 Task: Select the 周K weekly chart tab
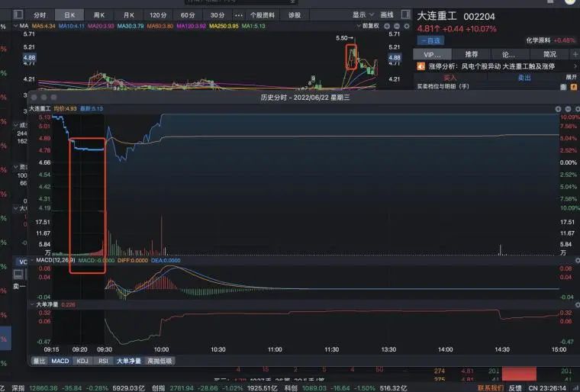tap(99, 15)
